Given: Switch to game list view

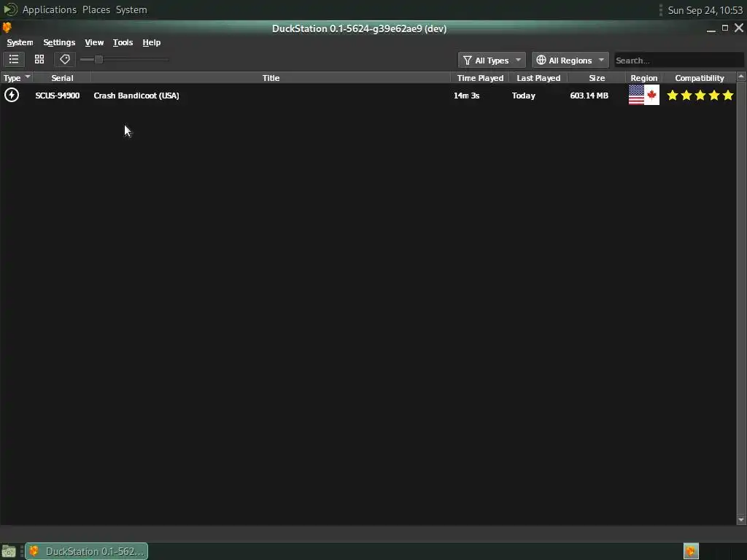Looking at the screenshot, I should tap(14, 60).
